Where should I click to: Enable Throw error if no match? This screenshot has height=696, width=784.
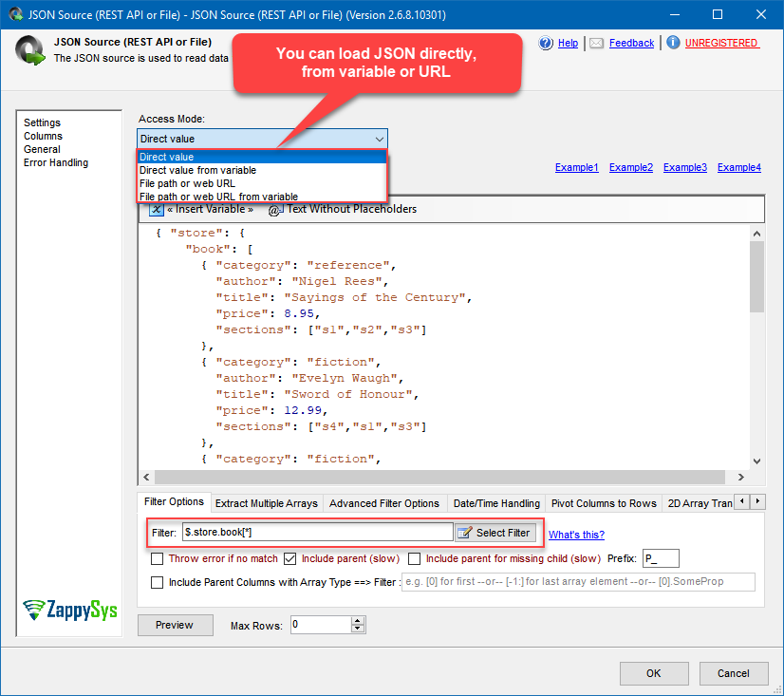158,557
